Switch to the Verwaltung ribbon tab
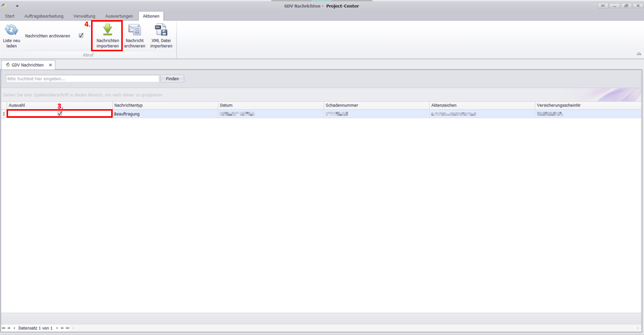This screenshot has width=644, height=335. [84, 16]
